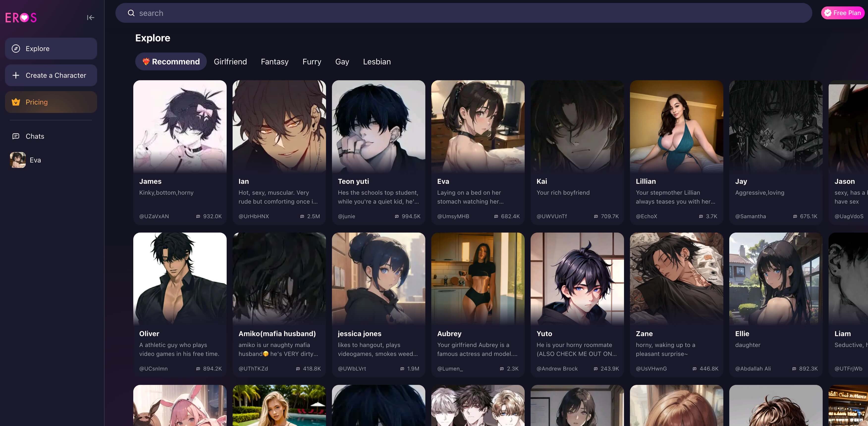Open the Chats section

pyautogui.click(x=51, y=136)
